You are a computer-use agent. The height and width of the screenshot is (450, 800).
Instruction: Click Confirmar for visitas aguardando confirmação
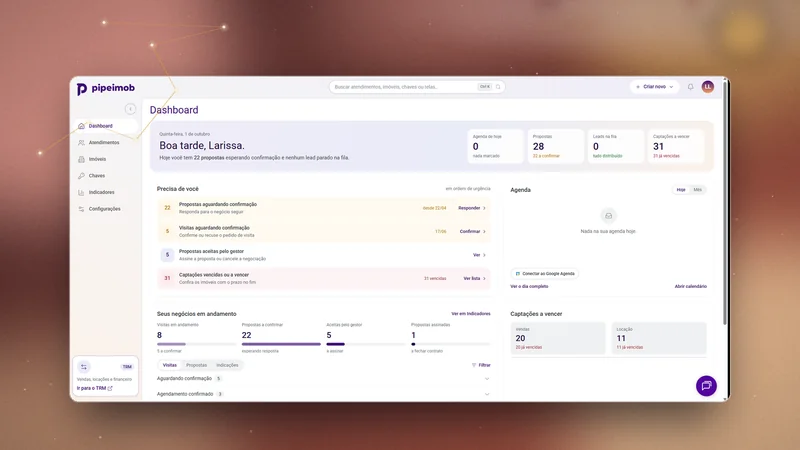click(472, 232)
